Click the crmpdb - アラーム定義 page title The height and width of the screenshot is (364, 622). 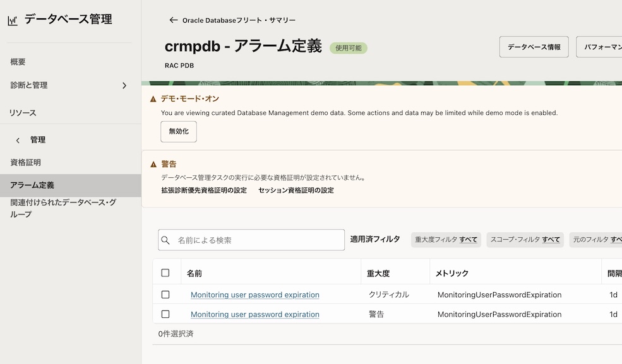pos(243,46)
